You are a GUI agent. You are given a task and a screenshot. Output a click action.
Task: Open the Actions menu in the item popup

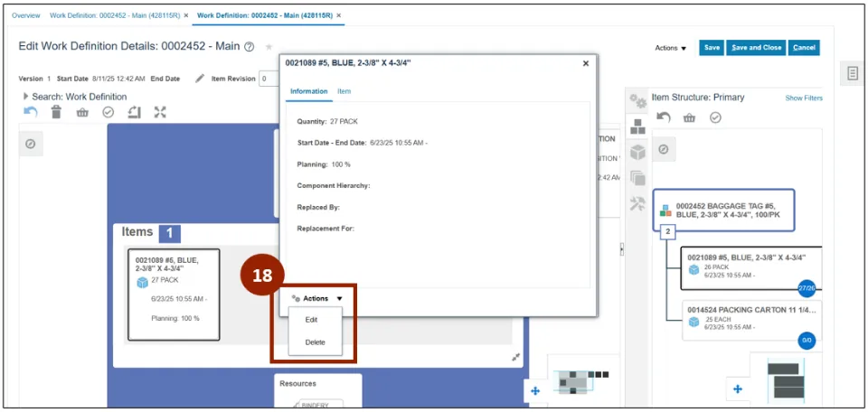(x=317, y=298)
